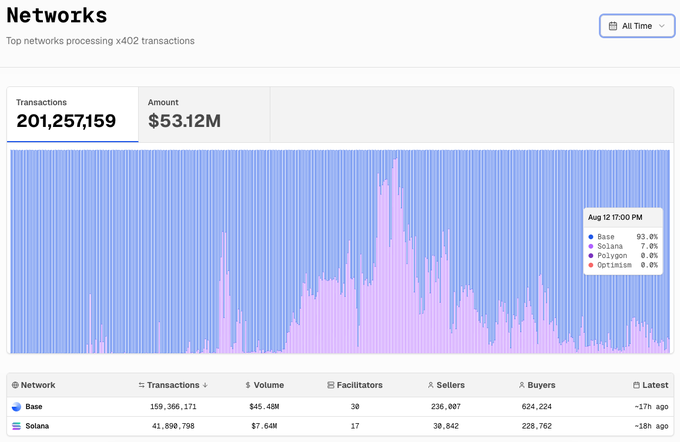
Task: Sort by the Sellers column header
Action: [x=446, y=385]
